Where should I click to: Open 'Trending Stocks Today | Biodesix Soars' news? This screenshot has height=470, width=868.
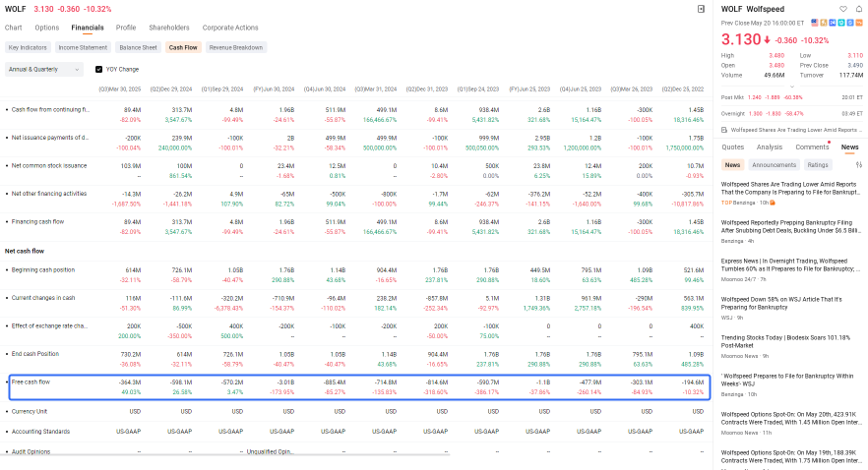[785, 341]
